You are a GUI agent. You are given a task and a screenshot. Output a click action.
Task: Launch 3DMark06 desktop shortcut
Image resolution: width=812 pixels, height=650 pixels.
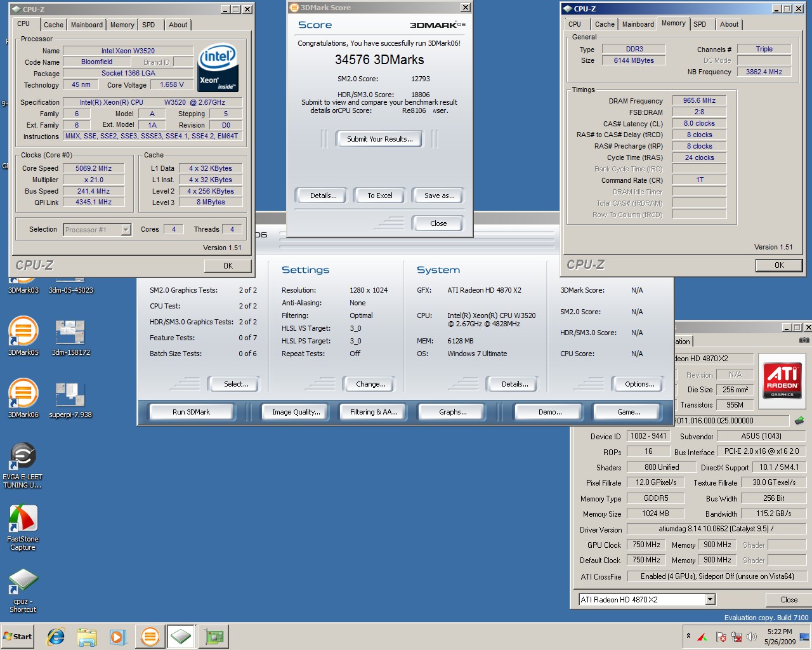tap(23, 398)
